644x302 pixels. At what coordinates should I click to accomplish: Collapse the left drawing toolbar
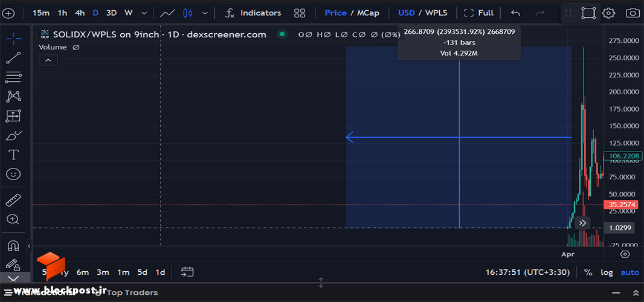point(29,246)
